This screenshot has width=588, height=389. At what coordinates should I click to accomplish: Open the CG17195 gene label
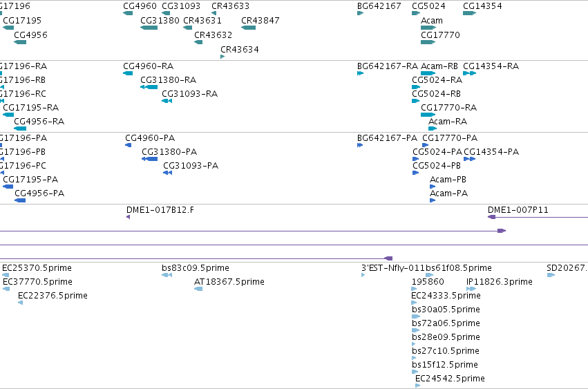tap(22, 21)
